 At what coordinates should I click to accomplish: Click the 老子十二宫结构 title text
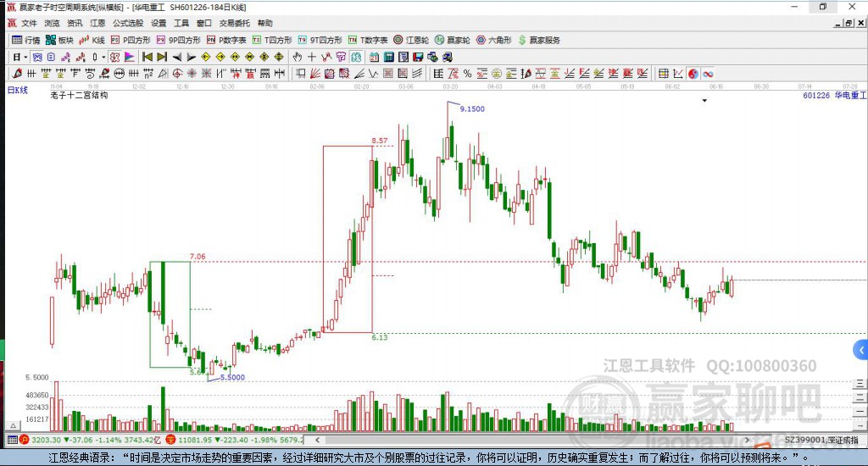click(79, 95)
